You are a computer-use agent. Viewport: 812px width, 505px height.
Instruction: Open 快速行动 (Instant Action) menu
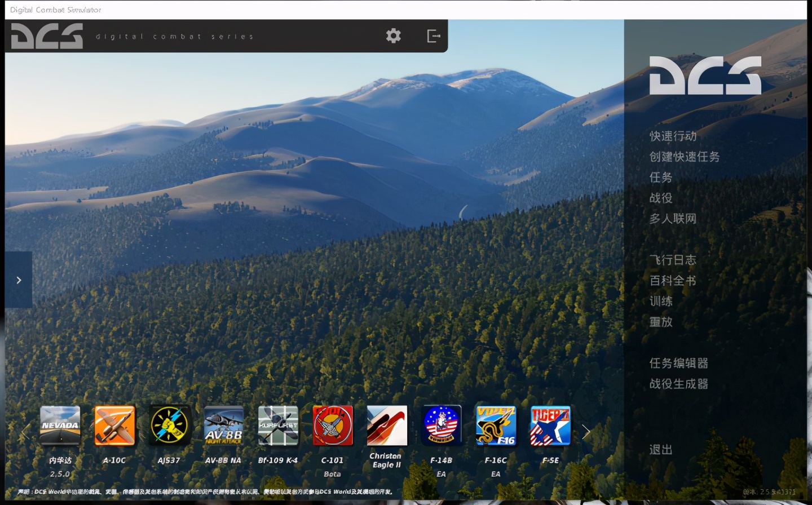[673, 136]
